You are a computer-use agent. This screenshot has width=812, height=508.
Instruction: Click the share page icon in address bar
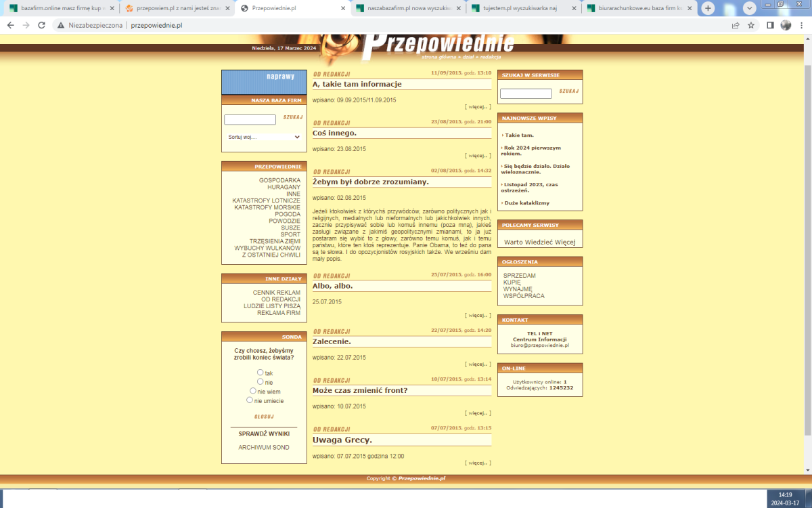(x=736, y=25)
